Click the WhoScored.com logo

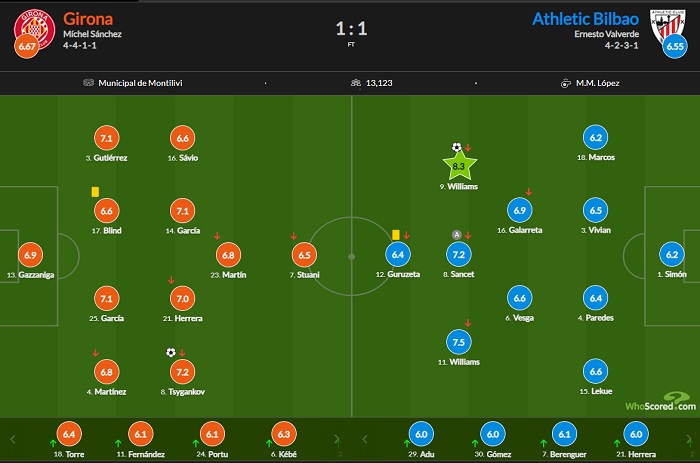(656, 404)
